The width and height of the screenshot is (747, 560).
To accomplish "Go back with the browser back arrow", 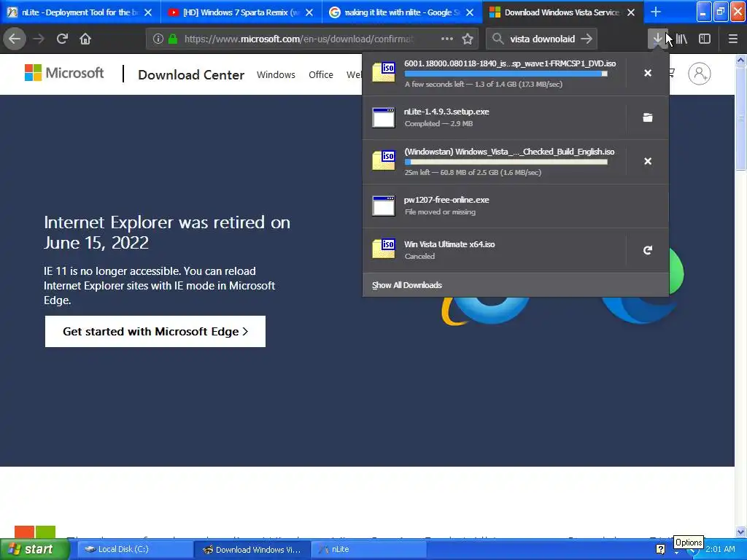I will tap(15, 39).
